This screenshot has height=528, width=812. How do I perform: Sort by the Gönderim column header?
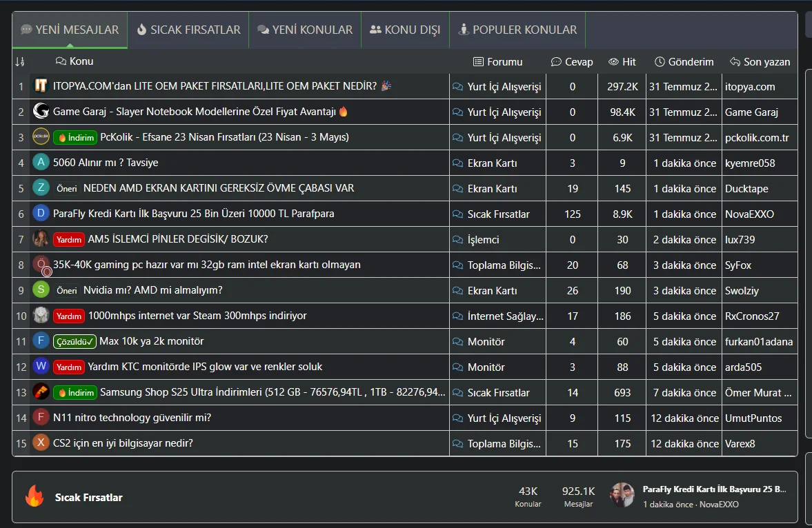pos(684,62)
